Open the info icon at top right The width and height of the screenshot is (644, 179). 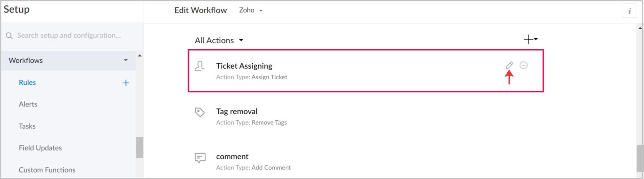[630, 11]
